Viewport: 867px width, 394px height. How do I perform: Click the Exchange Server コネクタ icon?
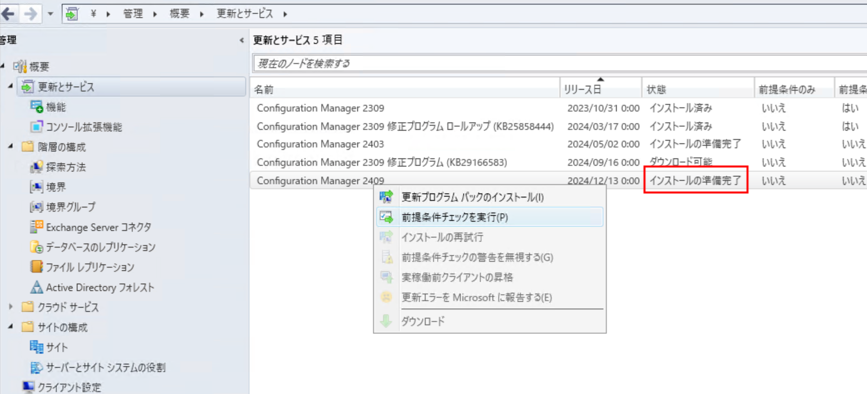tap(36, 227)
